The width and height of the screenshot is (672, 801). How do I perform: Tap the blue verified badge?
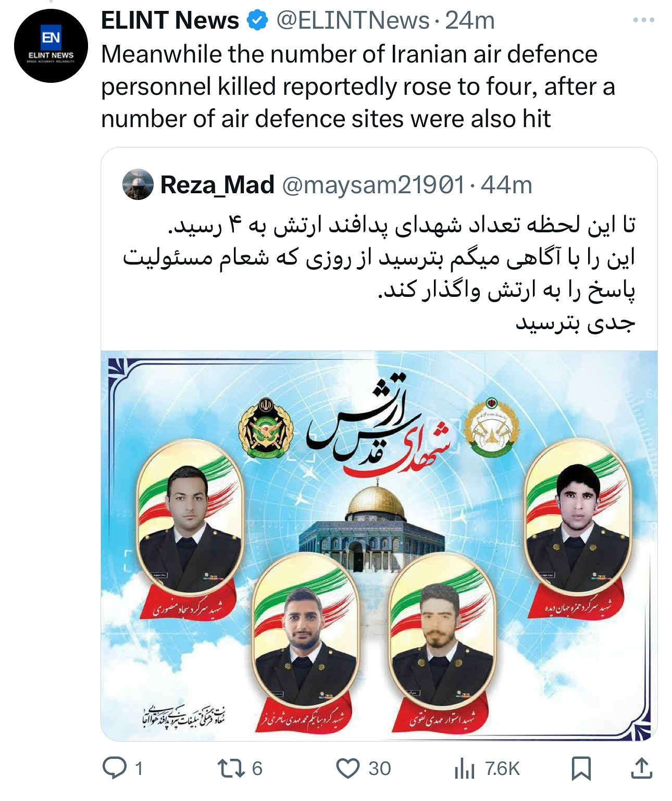257,21
